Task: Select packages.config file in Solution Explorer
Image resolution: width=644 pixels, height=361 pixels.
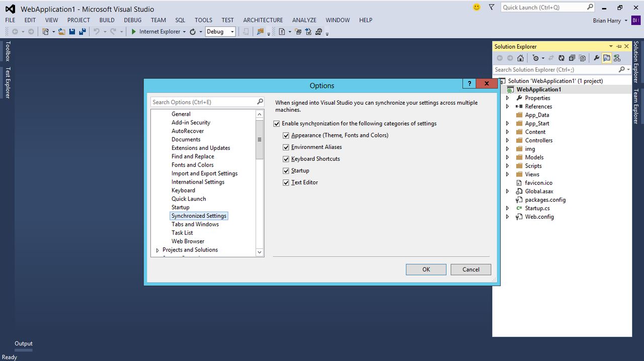Action: tap(545, 200)
